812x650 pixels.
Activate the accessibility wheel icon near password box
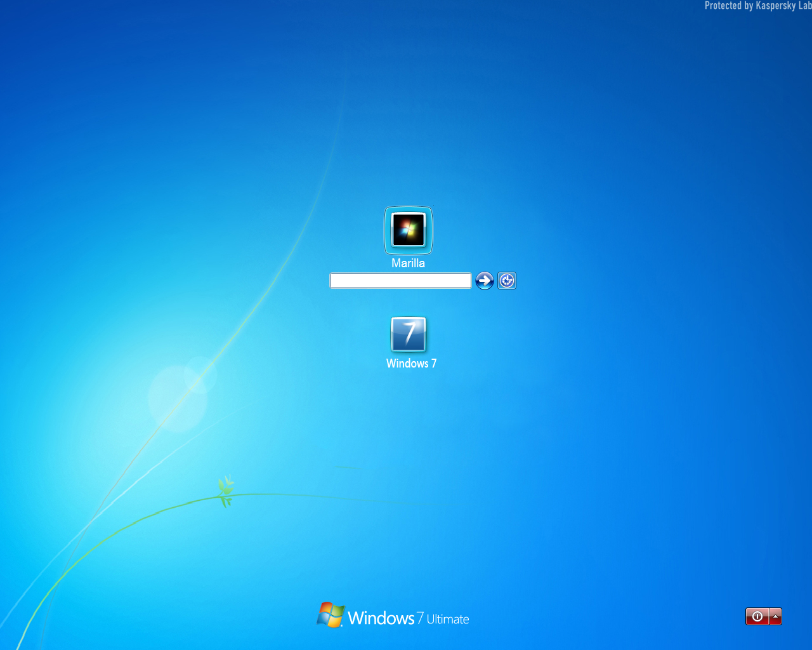point(507,280)
